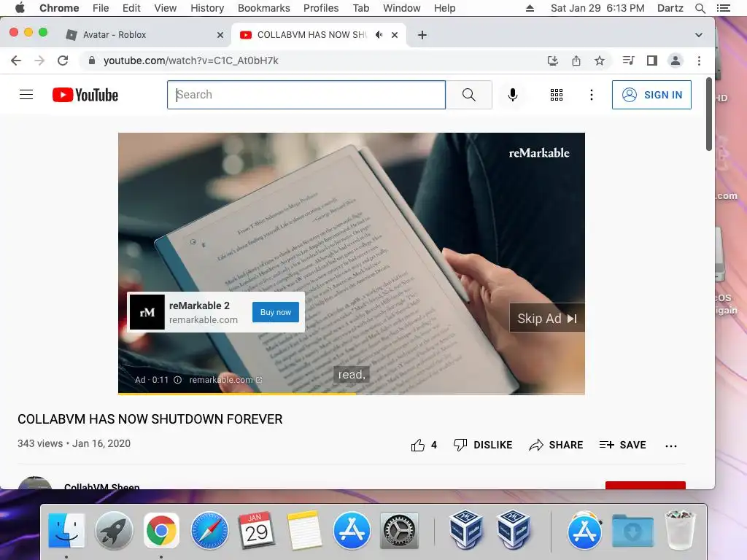Go to the YouTube home logo
The width and height of the screenshot is (747, 560).
tap(85, 95)
